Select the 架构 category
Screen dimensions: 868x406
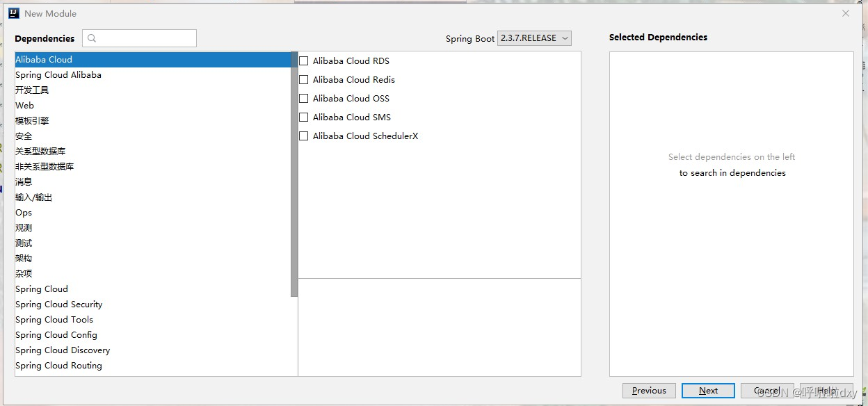tap(153, 259)
